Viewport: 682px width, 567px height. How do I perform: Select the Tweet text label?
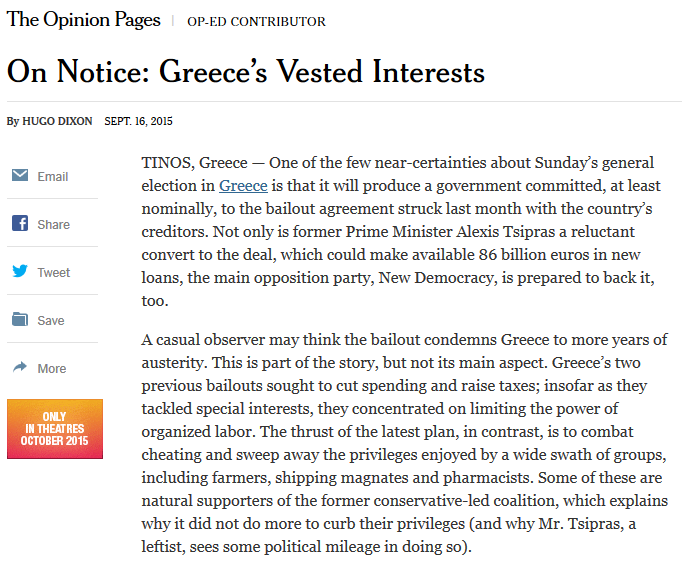tap(53, 272)
